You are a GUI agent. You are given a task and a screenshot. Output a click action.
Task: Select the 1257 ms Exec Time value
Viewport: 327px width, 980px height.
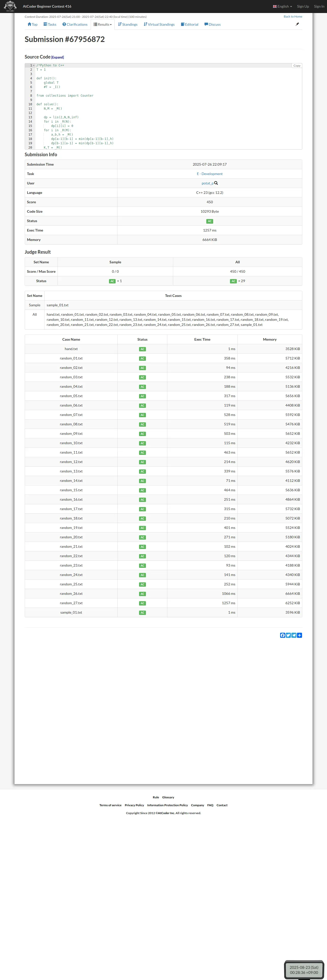point(210,230)
